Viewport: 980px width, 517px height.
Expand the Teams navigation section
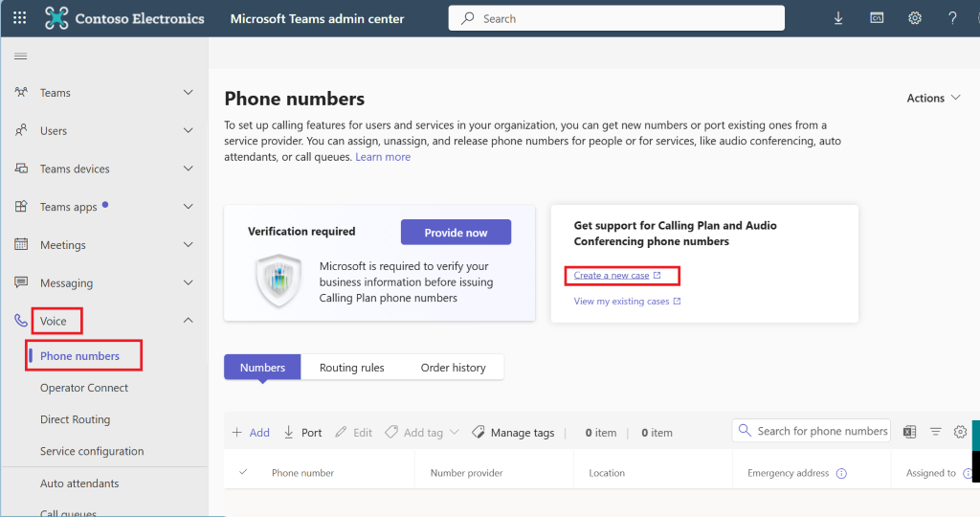coord(189,93)
